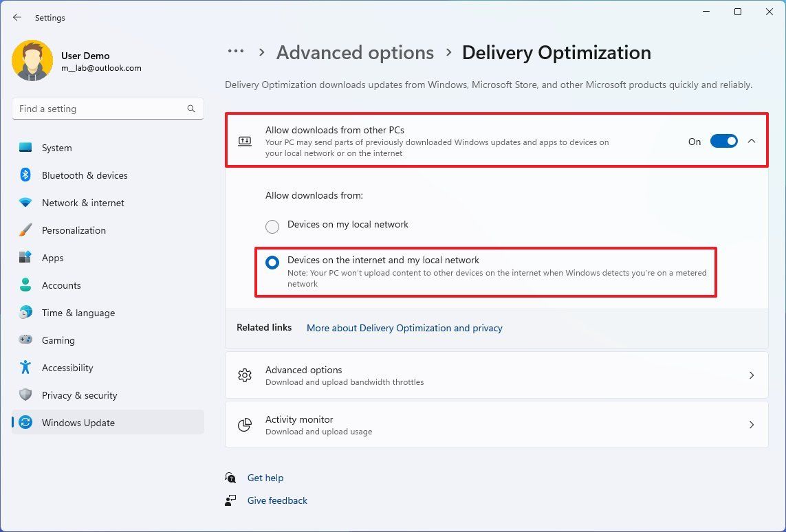Select Devices on the internet and local network
The image size is (786, 532).
pos(272,263)
